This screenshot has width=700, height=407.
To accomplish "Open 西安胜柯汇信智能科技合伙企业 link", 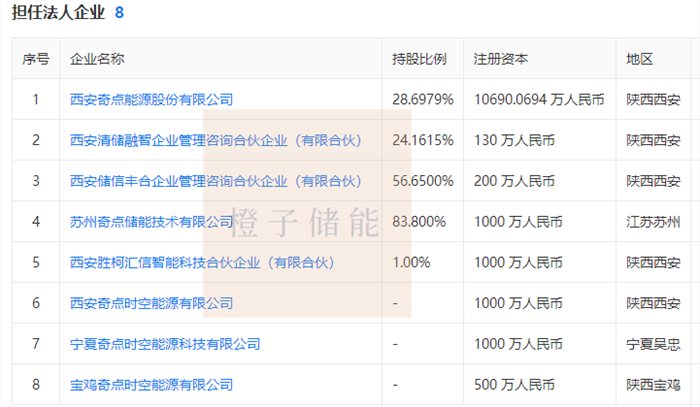I will 202,262.
